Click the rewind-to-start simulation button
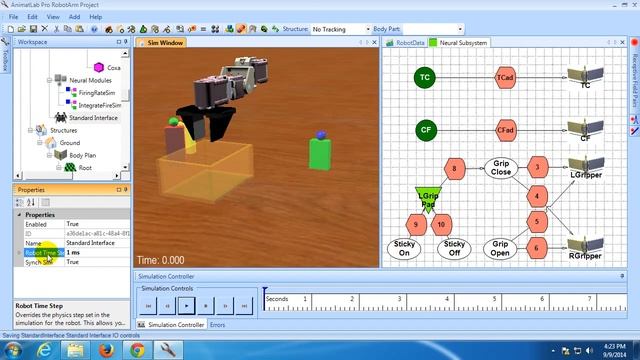This screenshot has width=640, height=360. pos(148,306)
